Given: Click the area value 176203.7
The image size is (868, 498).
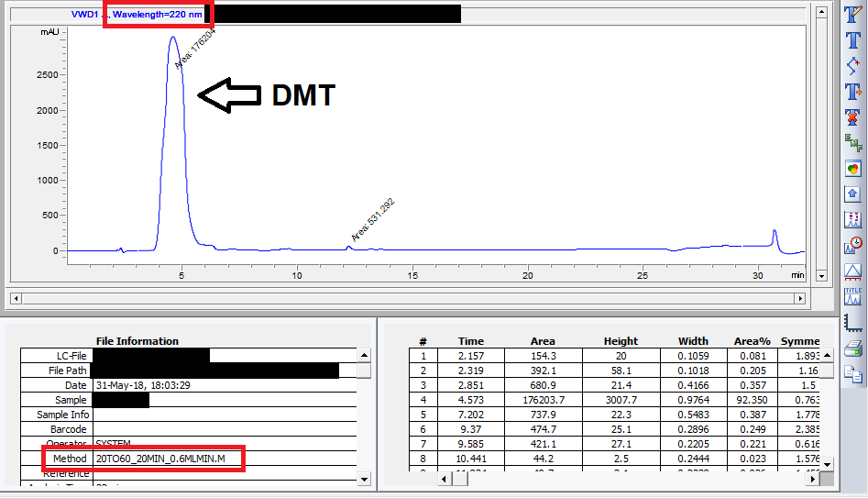Looking at the screenshot, I should [x=543, y=400].
